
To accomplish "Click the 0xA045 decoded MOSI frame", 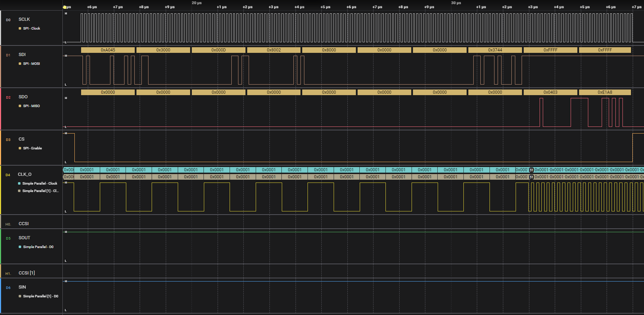I will (108, 50).
